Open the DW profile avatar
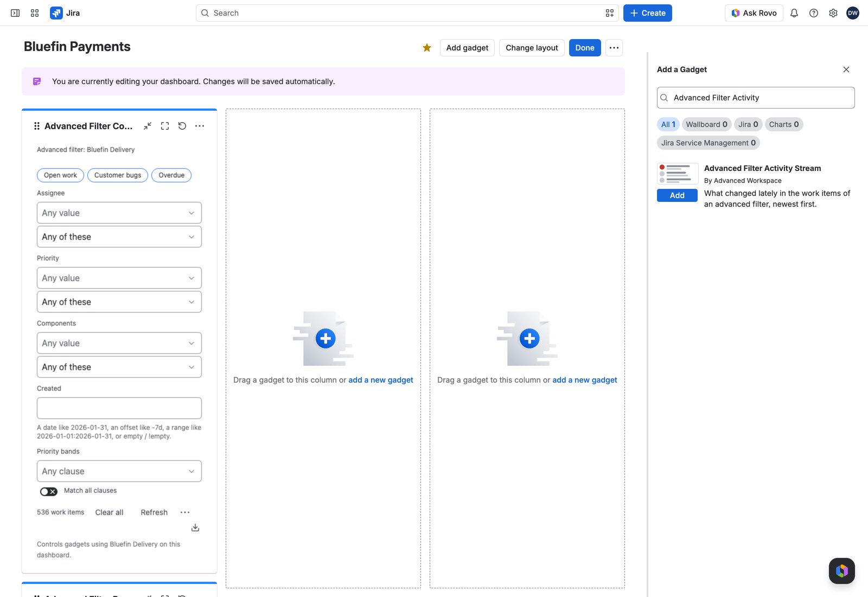868x597 pixels. pyautogui.click(x=853, y=13)
